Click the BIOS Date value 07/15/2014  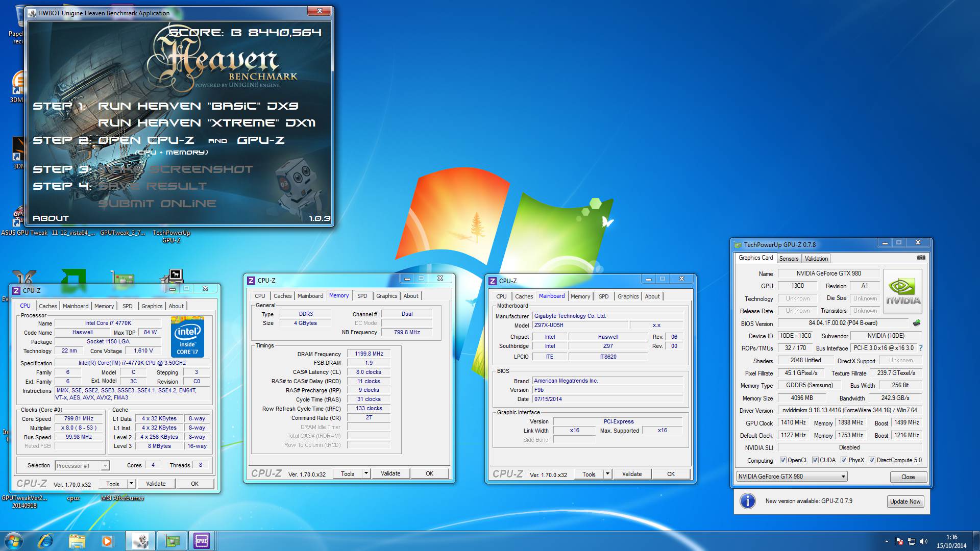point(607,399)
